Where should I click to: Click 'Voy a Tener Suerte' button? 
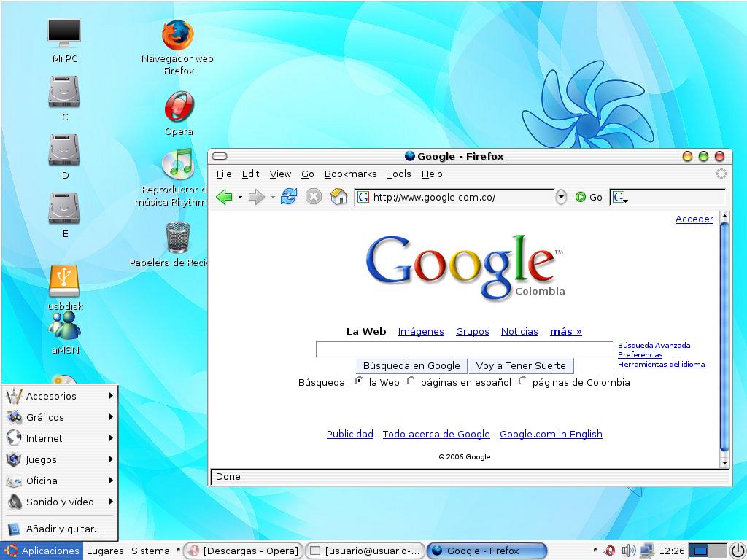click(x=521, y=366)
